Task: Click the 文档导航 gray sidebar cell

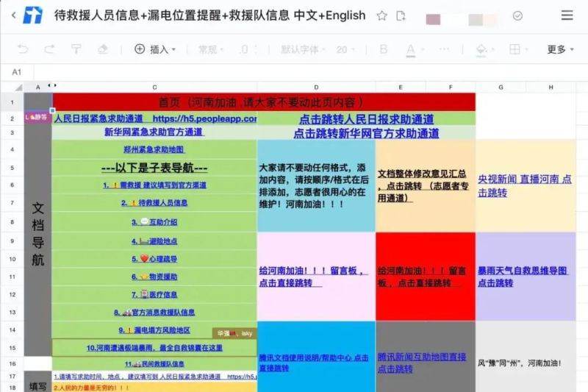Action: click(38, 234)
